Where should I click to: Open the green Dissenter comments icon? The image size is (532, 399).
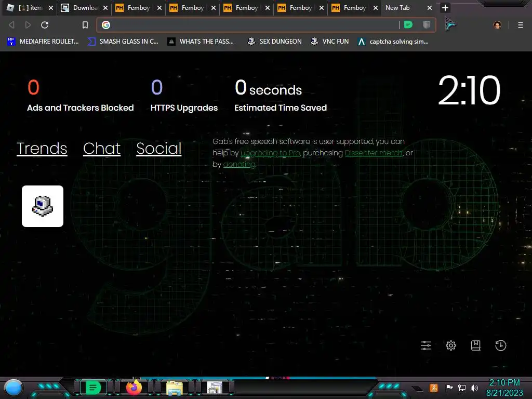coord(408,25)
